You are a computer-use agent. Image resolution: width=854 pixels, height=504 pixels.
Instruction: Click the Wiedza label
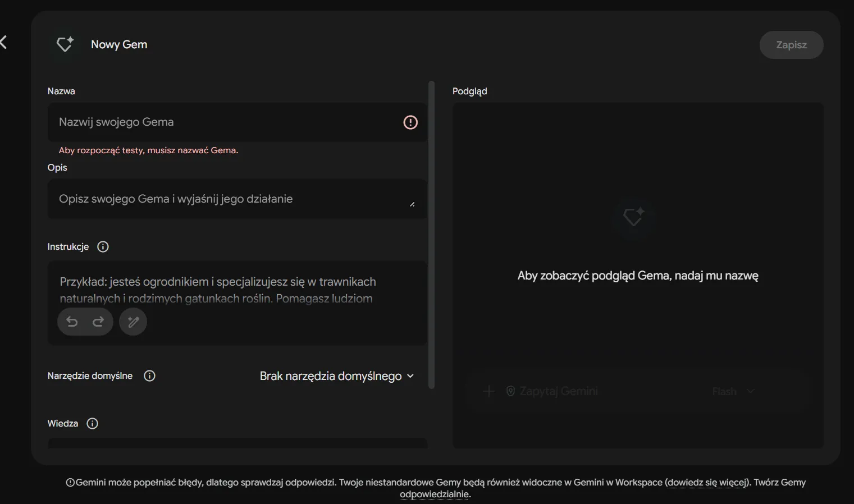(x=63, y=424)
